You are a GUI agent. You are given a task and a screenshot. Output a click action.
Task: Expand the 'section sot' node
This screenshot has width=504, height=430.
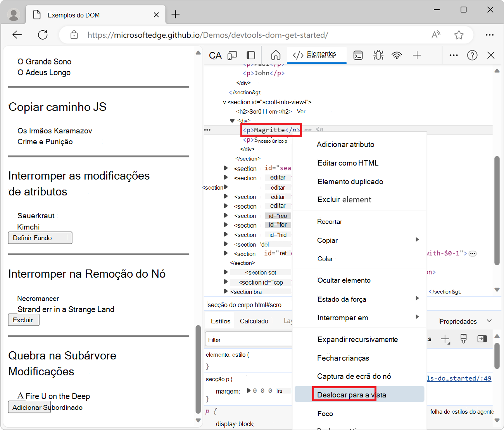tap(226, 272)
